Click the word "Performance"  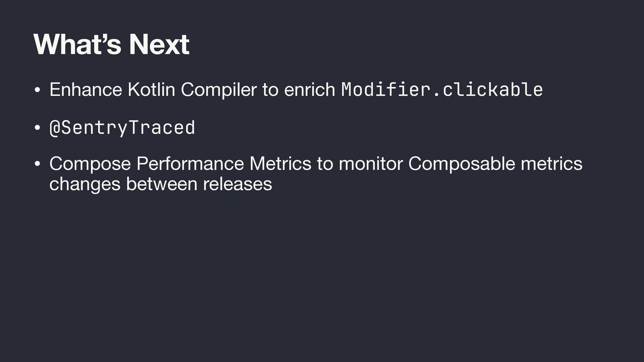point(190,164)
